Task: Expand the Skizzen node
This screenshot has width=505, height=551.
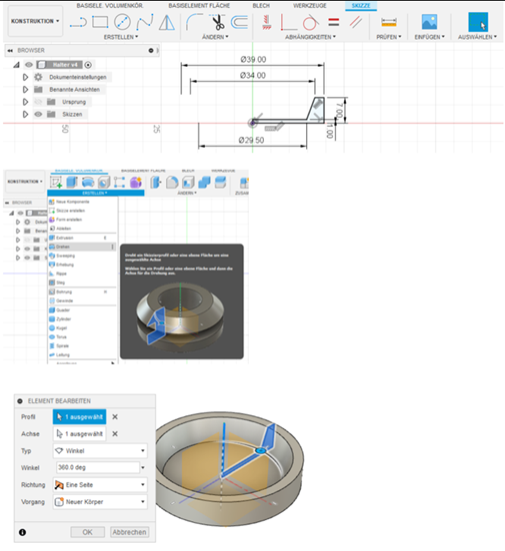Action: [x=25, y=114]
